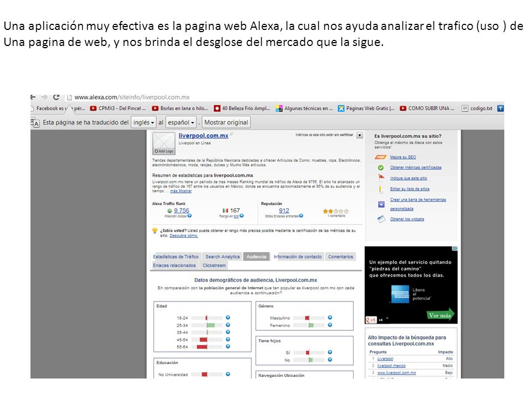Click info icon for 25-34 age bar

coord(228,325)
